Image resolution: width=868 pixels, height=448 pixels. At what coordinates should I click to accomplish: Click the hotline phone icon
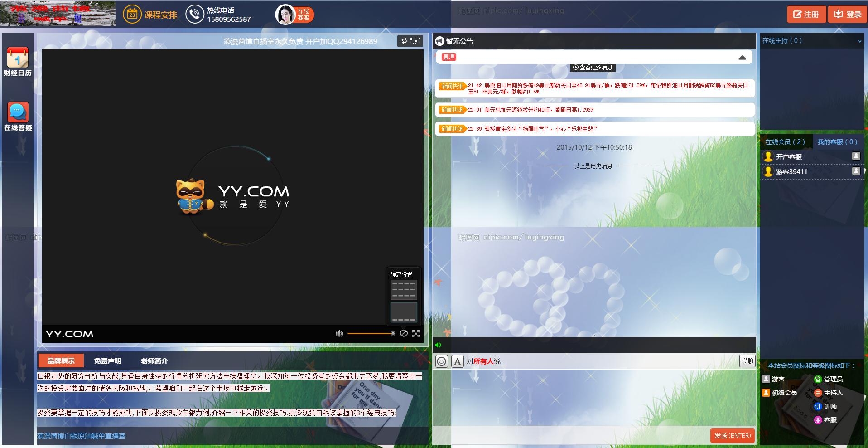pos(195,15)
